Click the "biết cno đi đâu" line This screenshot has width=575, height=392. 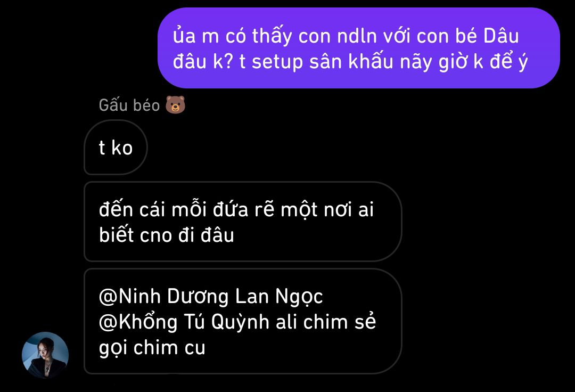click(167, 235)
